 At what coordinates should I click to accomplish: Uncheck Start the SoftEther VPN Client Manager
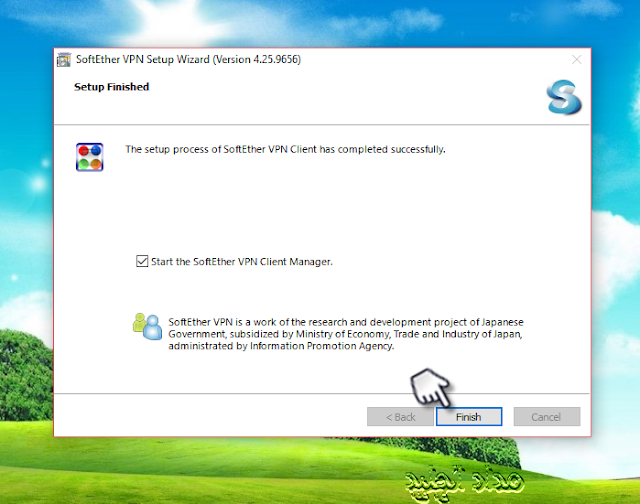[142, 261]
